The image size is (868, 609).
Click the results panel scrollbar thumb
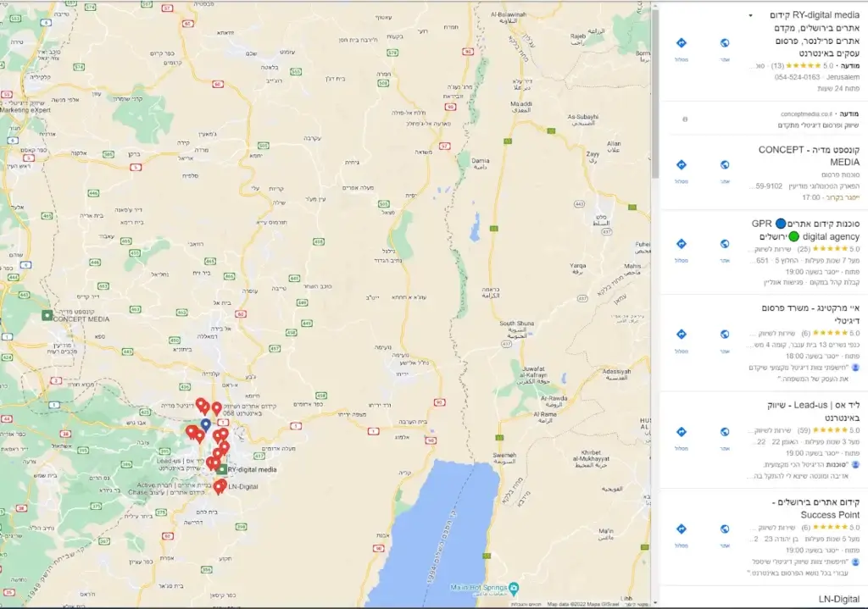coord(655,94)
